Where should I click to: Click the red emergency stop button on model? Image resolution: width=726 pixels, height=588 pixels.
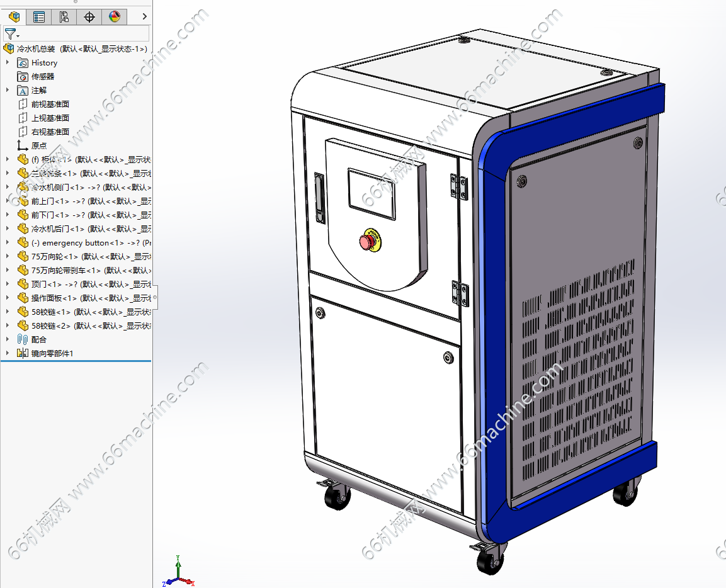click(369, 240)
